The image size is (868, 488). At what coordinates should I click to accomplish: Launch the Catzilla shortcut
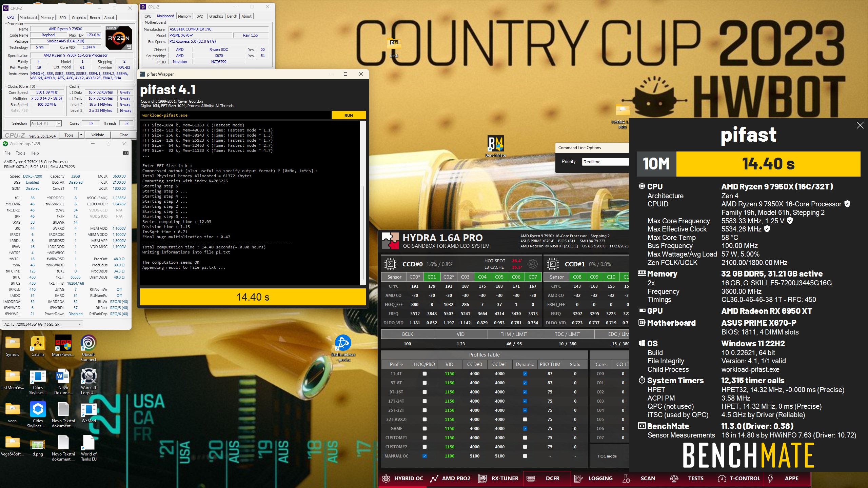pos(38,346)
